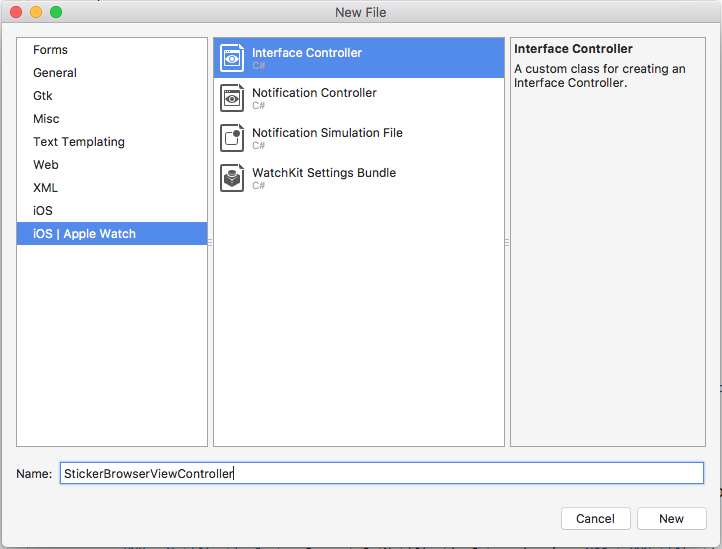
Task: Choose the Gtk category
Action: tap(43, 96)
